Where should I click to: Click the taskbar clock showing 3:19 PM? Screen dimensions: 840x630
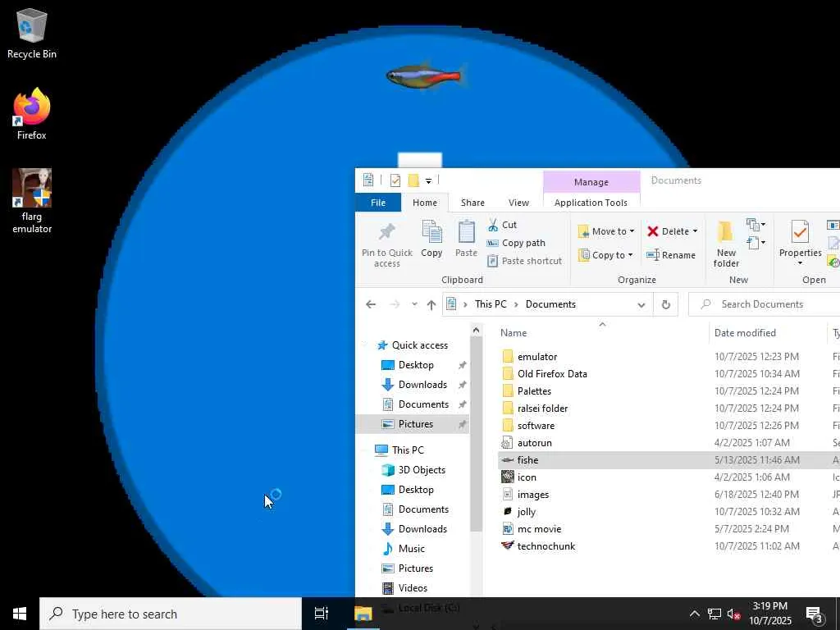coord(769,614)
